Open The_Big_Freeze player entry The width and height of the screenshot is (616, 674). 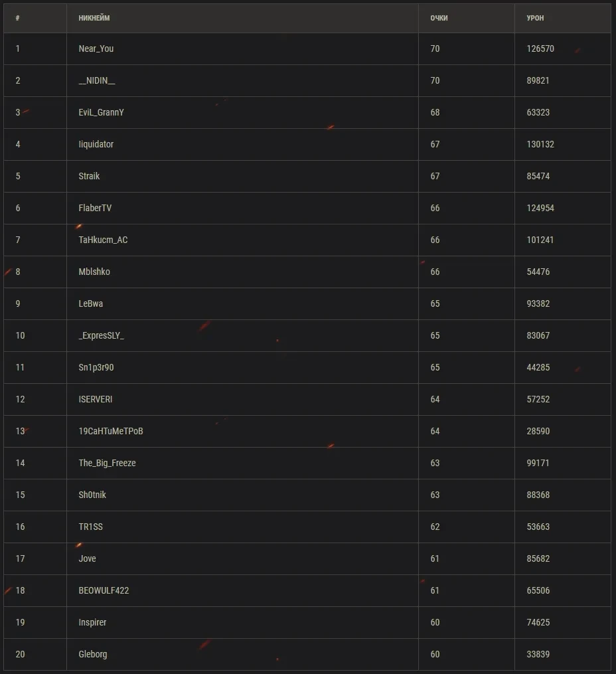[x=107, y=463]
